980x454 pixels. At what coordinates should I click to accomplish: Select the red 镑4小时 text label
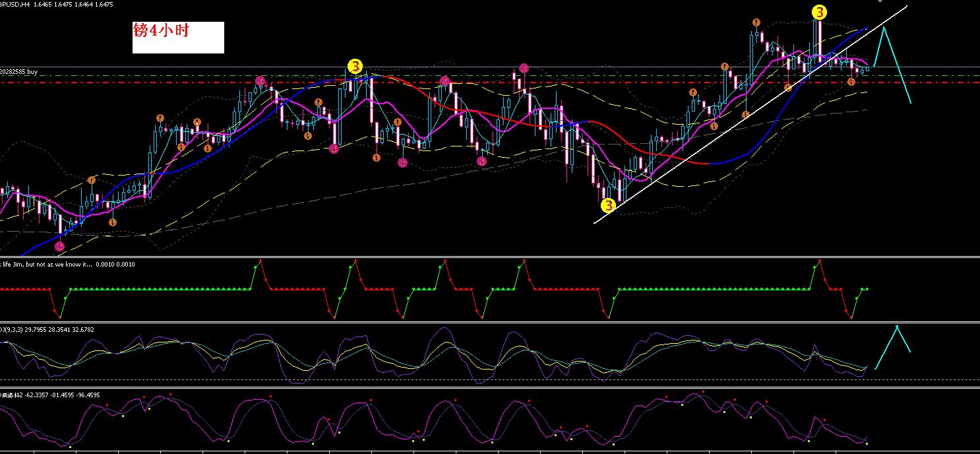(161, 30)
